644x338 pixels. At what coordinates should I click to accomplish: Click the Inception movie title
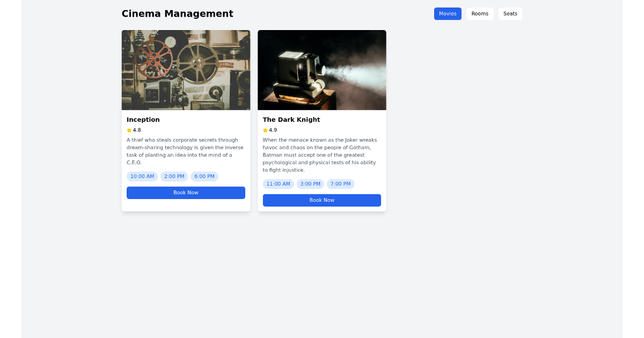pyautogui.click(x=143, y=119)
